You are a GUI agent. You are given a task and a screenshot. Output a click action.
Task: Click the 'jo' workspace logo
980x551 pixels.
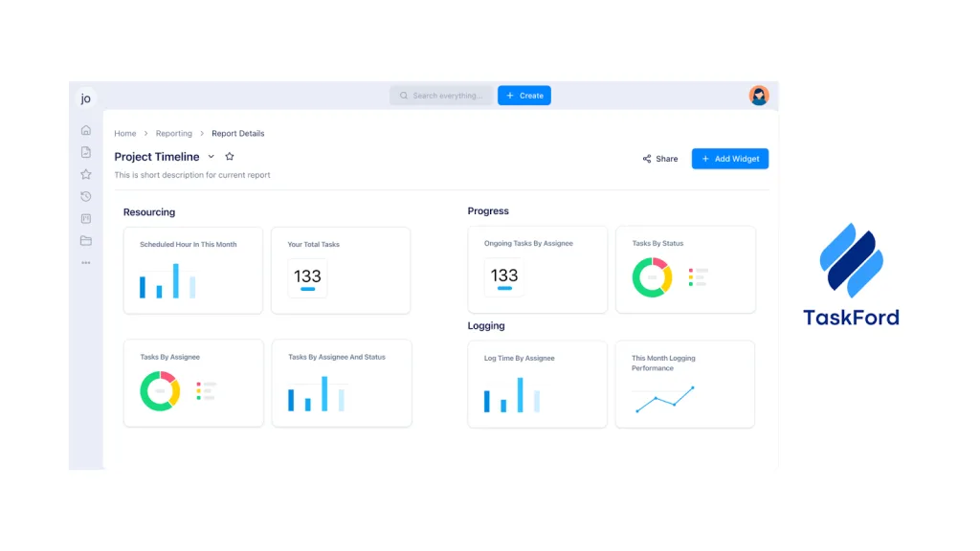[x=86, y=99]
